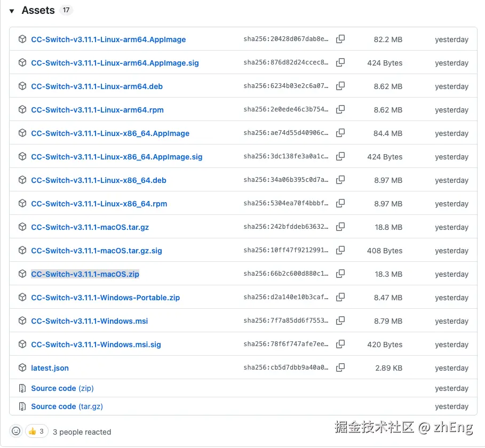
Task: Click the 408 Bytes size value
Action: click(x=385, y=251)
